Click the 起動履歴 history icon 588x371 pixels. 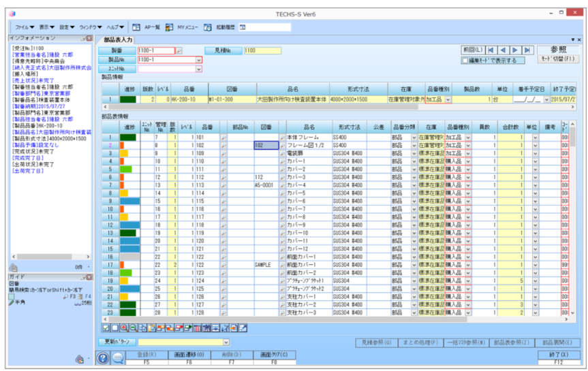pyautogui.click(x=207, y=27)
